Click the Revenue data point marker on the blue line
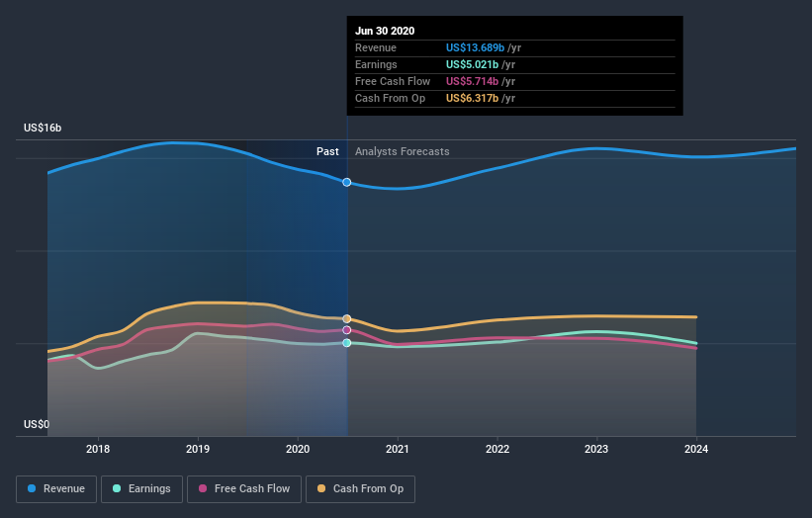Screen dimensions: 812x518 [x=347, y=182]
